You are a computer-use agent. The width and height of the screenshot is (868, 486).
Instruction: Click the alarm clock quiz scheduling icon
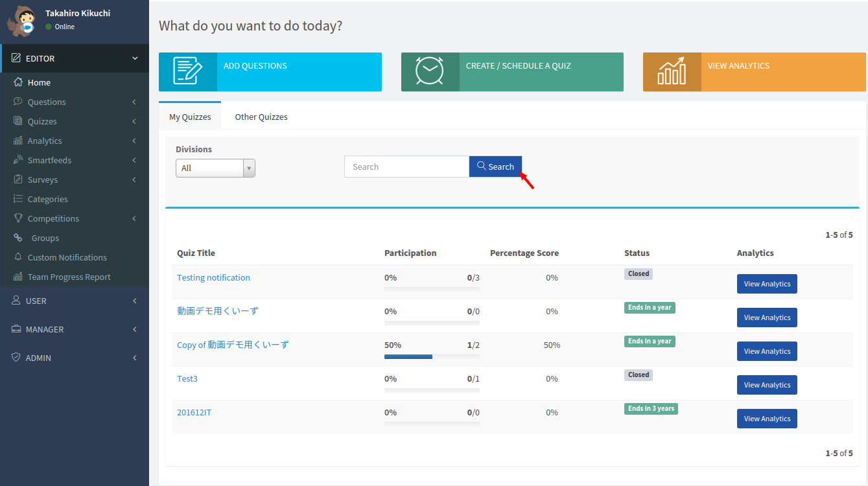[x=429, y=72]
